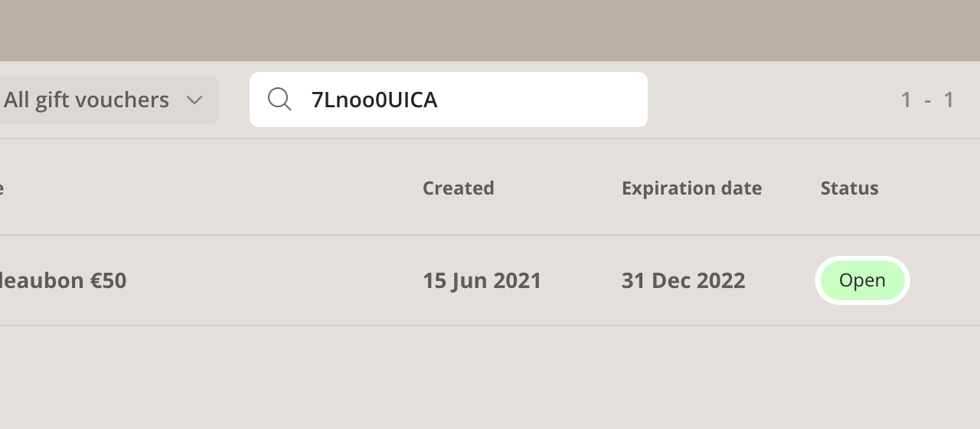This screenshot has width=980, height=429.
Task: Select the 31 Dec 2022 expiration date
Action: click(683, 280)
